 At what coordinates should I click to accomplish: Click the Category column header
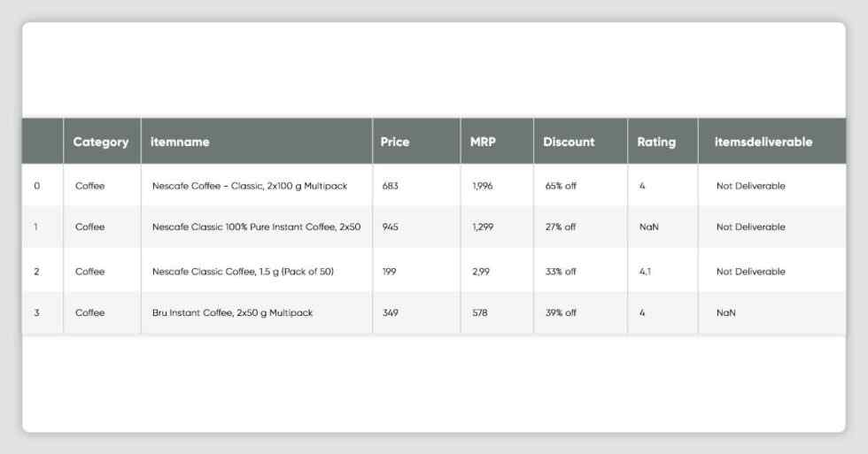tap(101, 142)
